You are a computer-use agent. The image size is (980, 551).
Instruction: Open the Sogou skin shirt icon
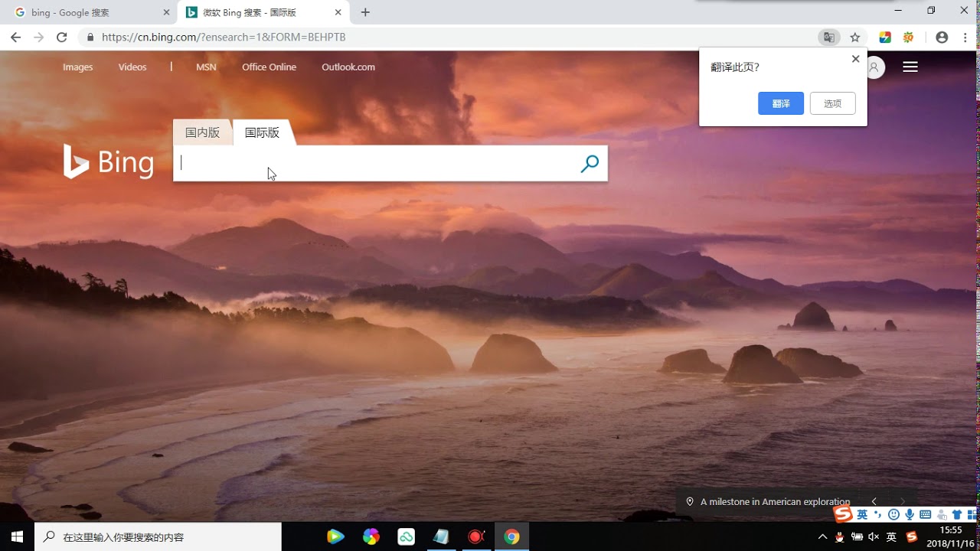click(x=956, y=514)
